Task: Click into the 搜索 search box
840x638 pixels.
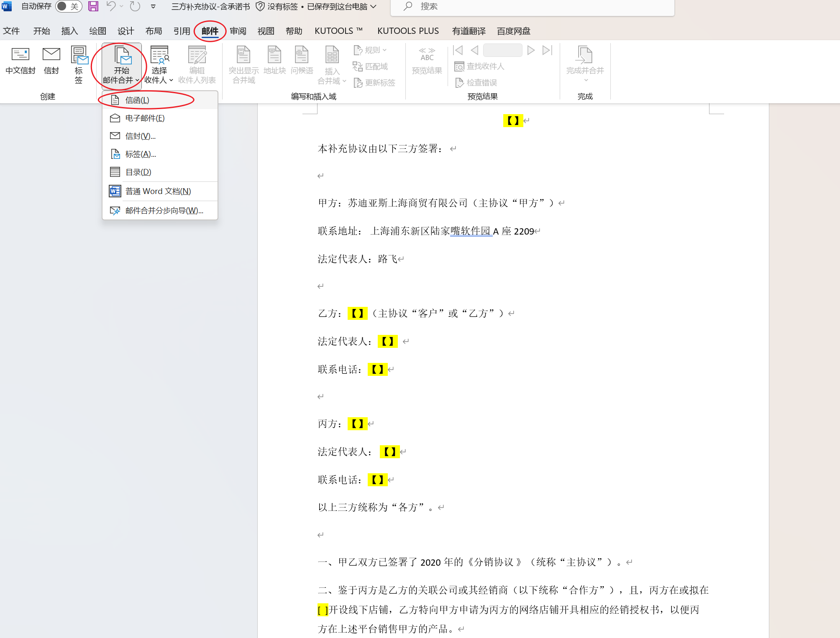Action: click(x=532, y=7)
